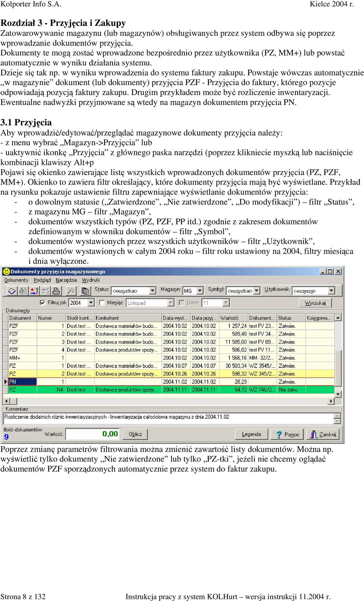Click the vertical scrollbar up arrow of the document list
The width and height of the screenshot is (364, 601).
[338, 317]
